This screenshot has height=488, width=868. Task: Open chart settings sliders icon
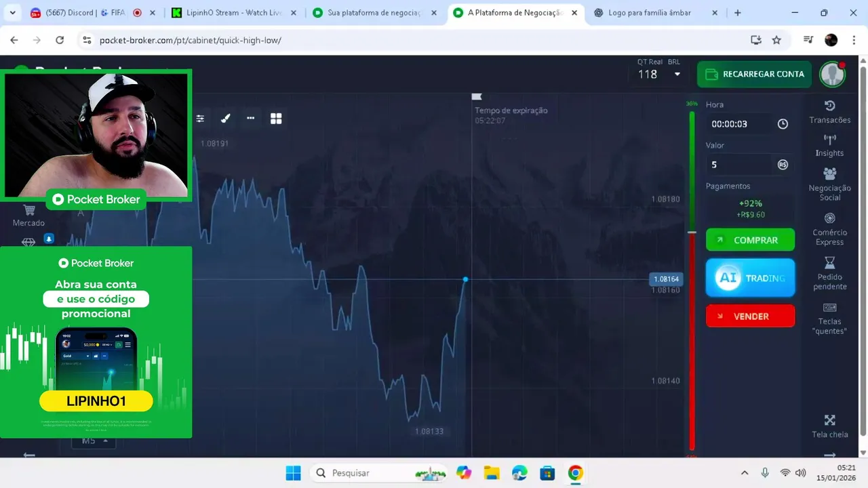tap(200, 119)
